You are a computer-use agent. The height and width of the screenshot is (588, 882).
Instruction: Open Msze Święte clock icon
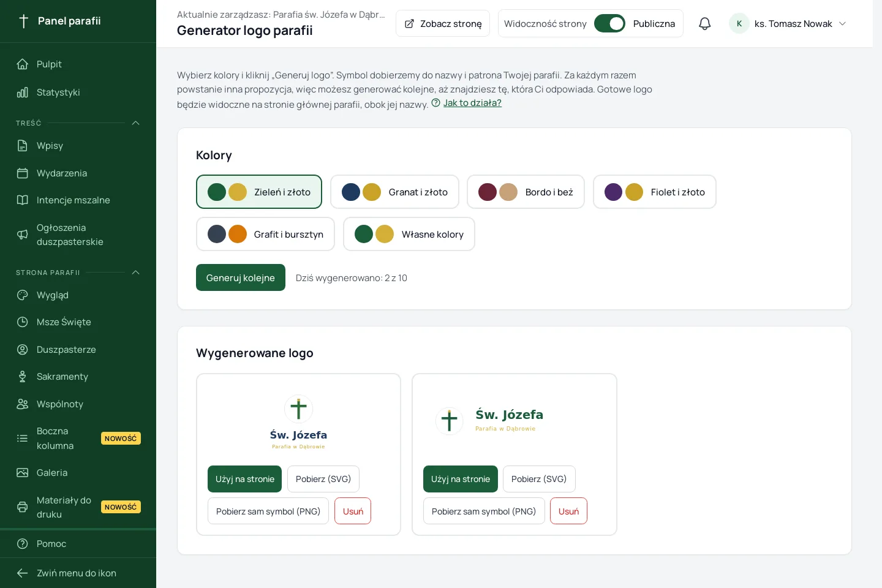tap(23, 322)
